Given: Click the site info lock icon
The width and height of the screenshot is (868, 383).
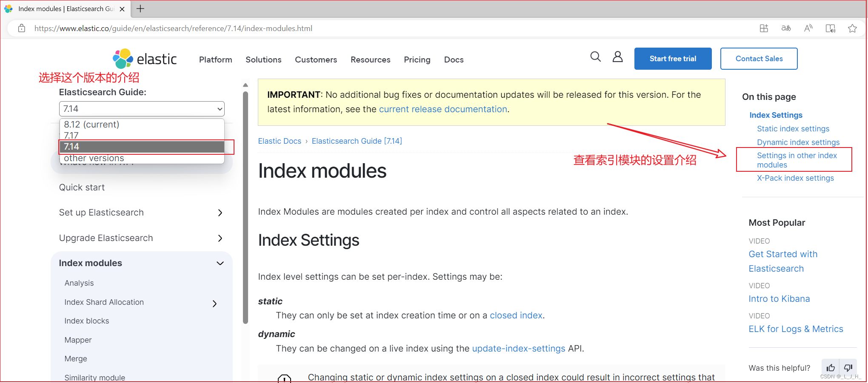Looking at the screenshot, I should [x=22, y=28].
